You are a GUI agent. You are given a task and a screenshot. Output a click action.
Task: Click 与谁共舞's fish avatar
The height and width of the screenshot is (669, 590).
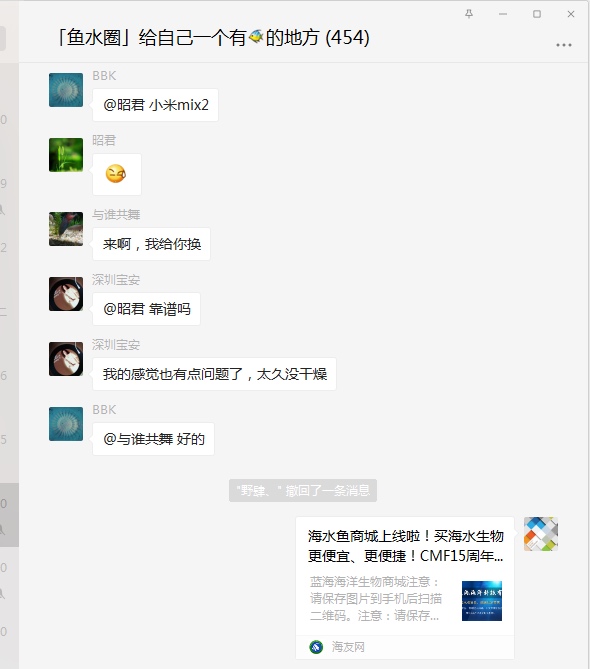[66, 229]
